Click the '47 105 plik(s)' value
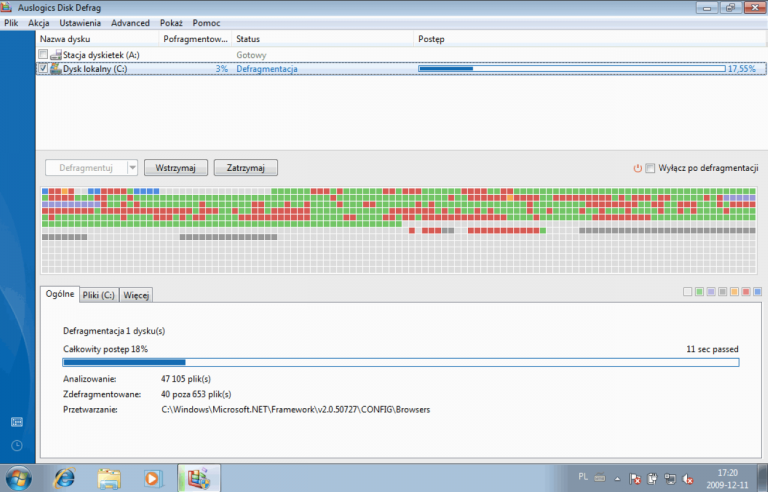Image resolution: width=768 pixels, height=492 pixels. click(186, 379)
